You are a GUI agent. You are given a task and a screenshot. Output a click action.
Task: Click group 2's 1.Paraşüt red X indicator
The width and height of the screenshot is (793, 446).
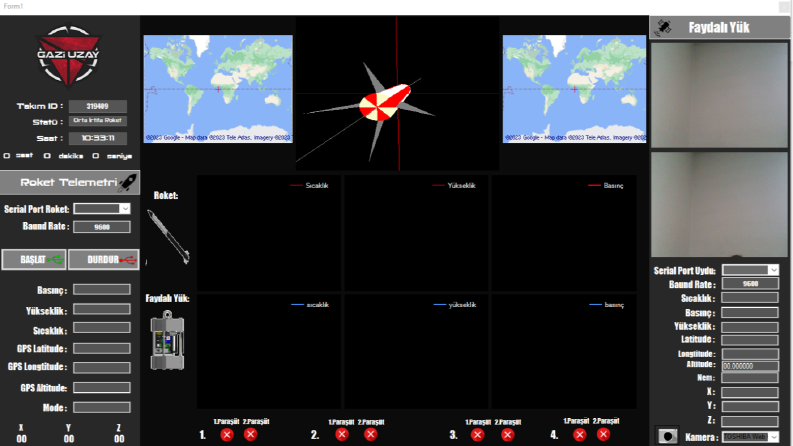point(342,434)
